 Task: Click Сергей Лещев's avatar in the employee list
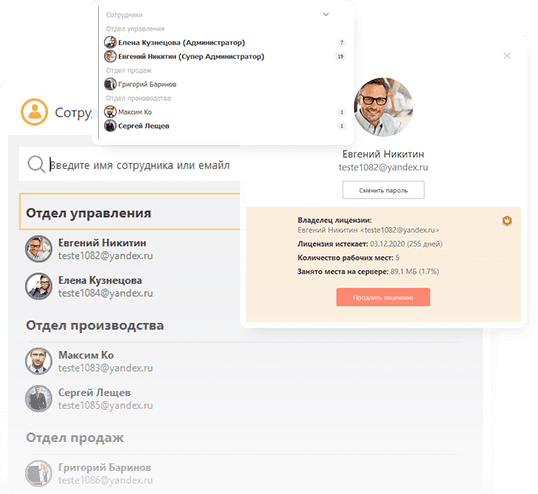pyautogui.click(x=38, y=398)
